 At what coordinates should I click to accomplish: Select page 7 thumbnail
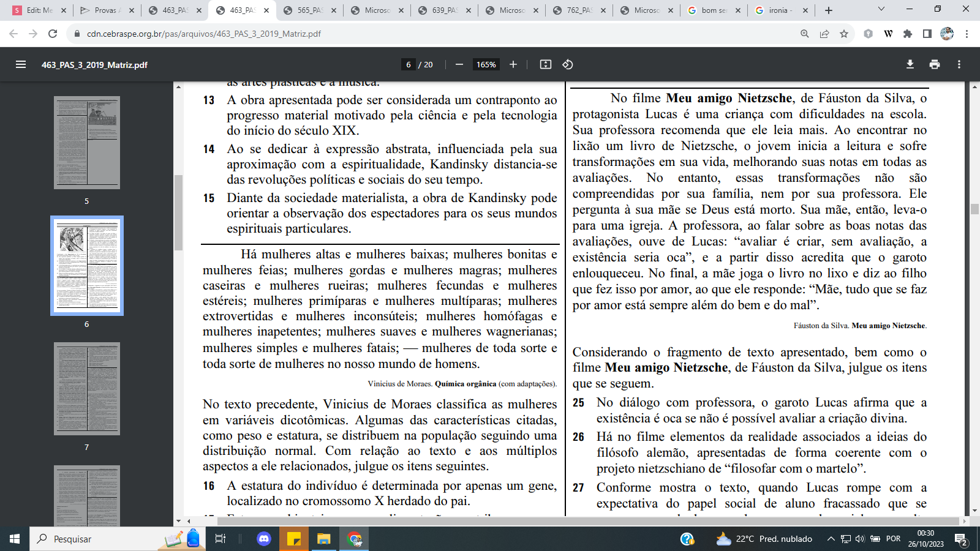(86, 389)
